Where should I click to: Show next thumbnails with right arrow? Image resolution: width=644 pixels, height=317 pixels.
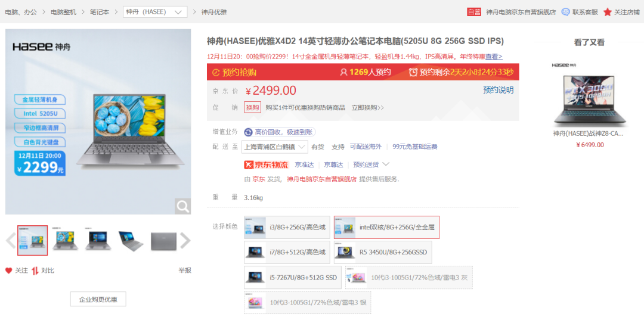pyautogui.click(x=185, y=240)
